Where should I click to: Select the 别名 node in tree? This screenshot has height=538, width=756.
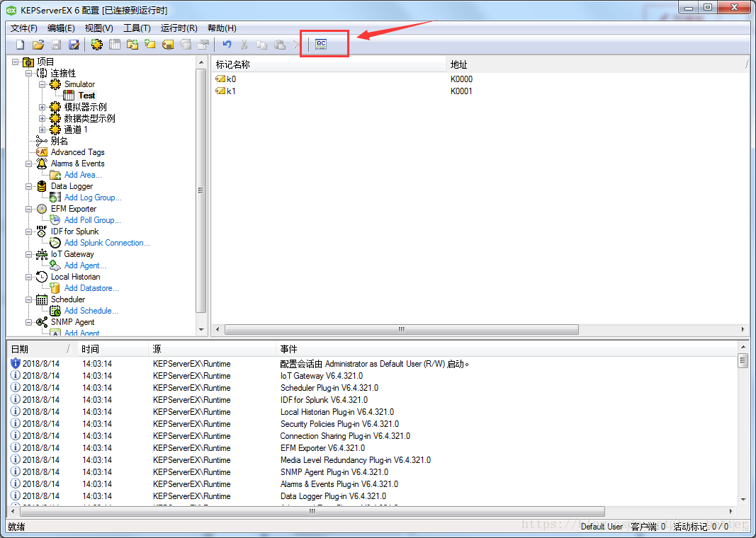click(x=60, y=141)
